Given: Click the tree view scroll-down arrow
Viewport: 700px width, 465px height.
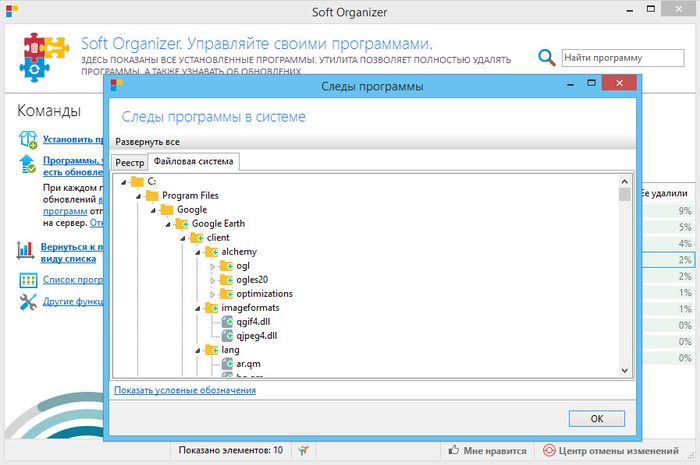Looking at the screenshot, I should pos(625,371).
